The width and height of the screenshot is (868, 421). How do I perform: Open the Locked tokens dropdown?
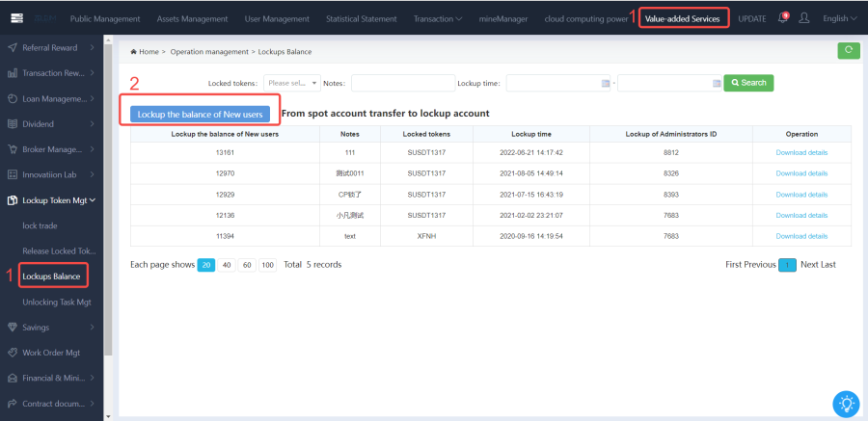click(x=292, y=83)
